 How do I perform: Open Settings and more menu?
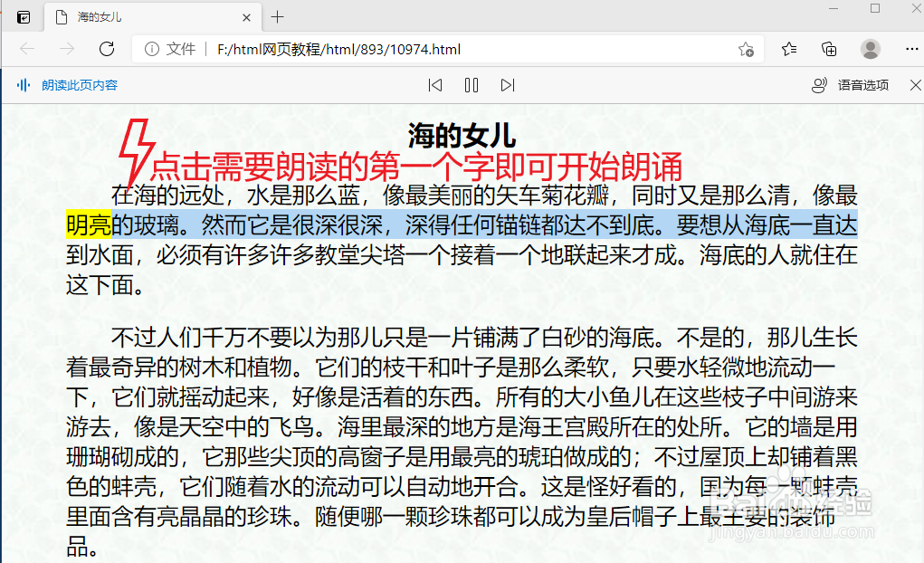[x=911, y=49]
